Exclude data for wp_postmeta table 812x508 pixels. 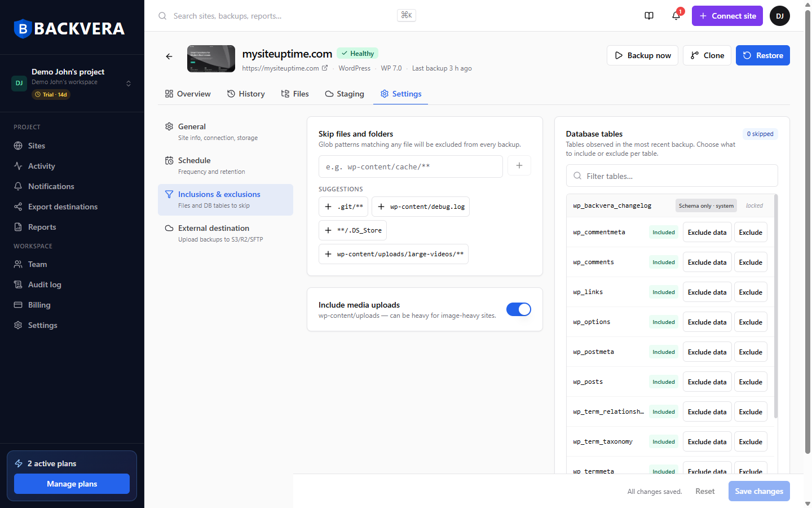(707, 352)
